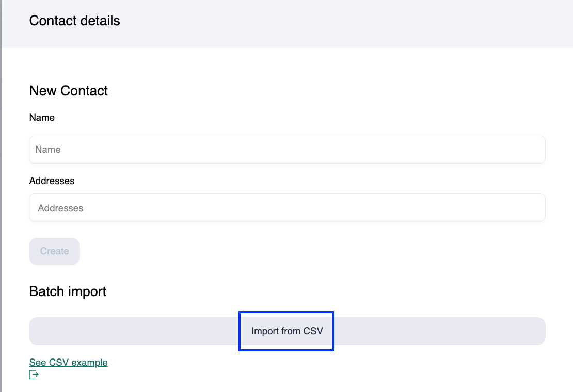
Task: Click the New Contact heading
Action: (69, 91)
